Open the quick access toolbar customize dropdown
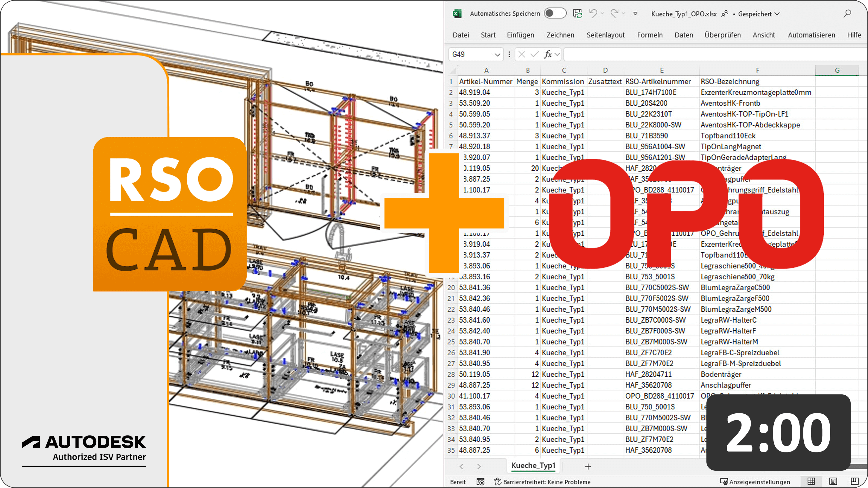The image size is (868, 488). [635, 13]
